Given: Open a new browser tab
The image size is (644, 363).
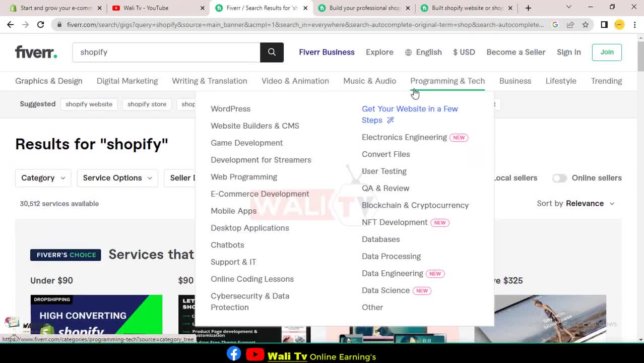Looking at the screenshot, I should [x=528, y=8].
